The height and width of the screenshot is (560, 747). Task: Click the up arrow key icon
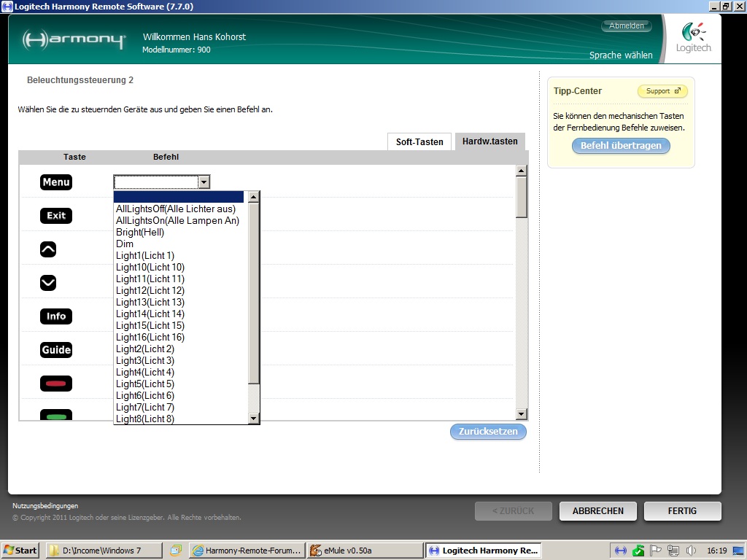pyautogui.click(x=48, y=249)
